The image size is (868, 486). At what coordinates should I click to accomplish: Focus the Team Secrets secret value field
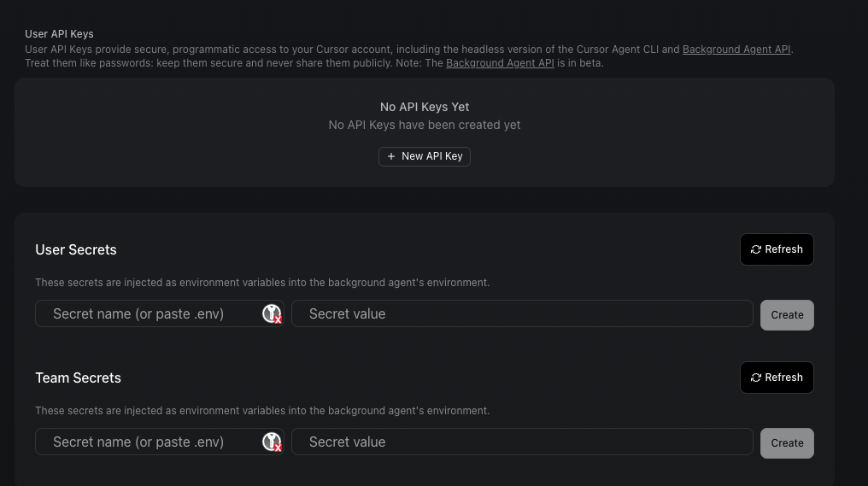[x=521, y=442]
